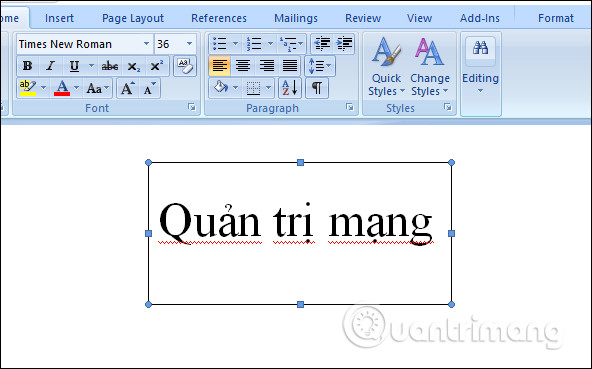The height and width of the screenshot is (369, 592).
Task: Toggle strikethrough text
Action: pos(110,66)
